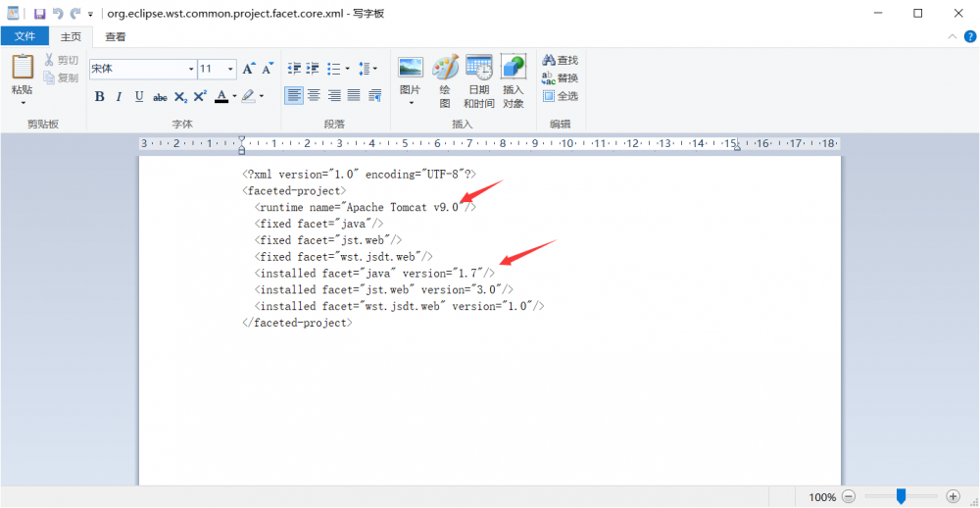
Task: Center align the text
Action: coord(315,96)
